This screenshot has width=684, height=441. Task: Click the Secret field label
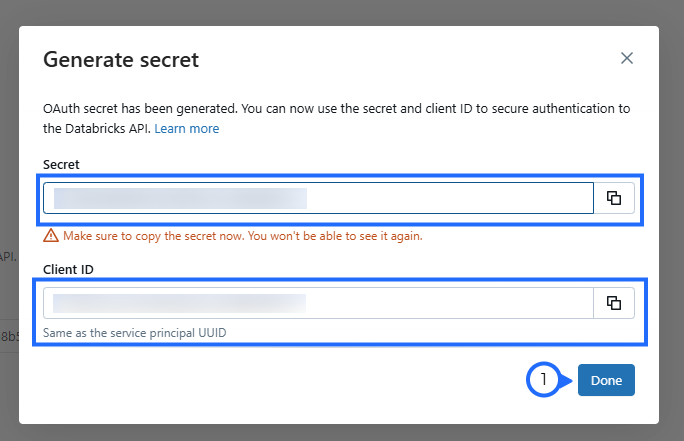click(x=61, y=164)
